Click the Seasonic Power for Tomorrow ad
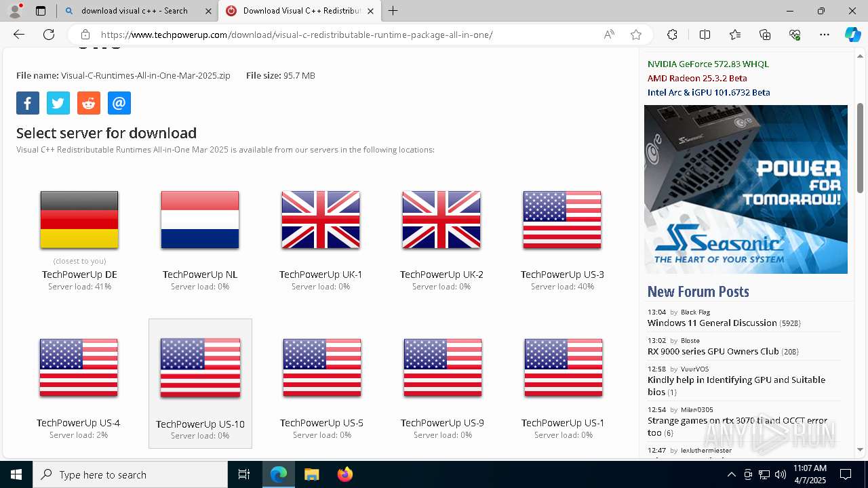This screenshot has height=488, width=868. (746, 189)
